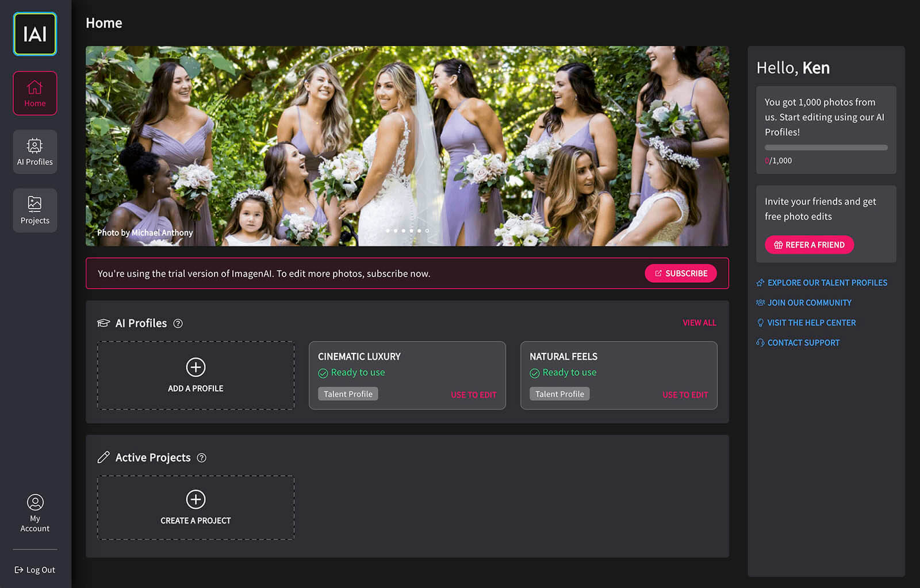Image resolution: width=920 pixels, height=588 pixels.
Task: Select the last carousel dot on banner
Action: coord(427,230)
